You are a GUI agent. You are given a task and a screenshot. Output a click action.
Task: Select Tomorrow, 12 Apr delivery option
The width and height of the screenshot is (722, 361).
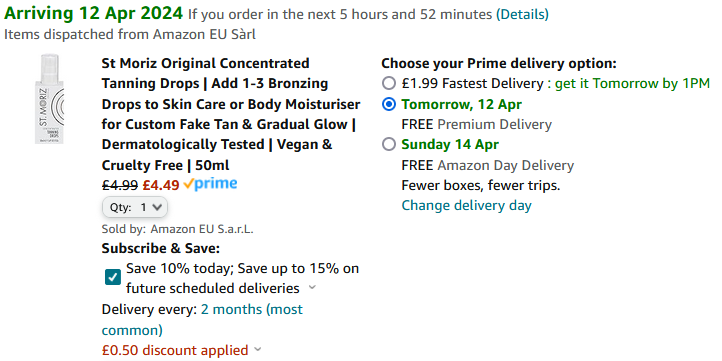pos(389,105)
